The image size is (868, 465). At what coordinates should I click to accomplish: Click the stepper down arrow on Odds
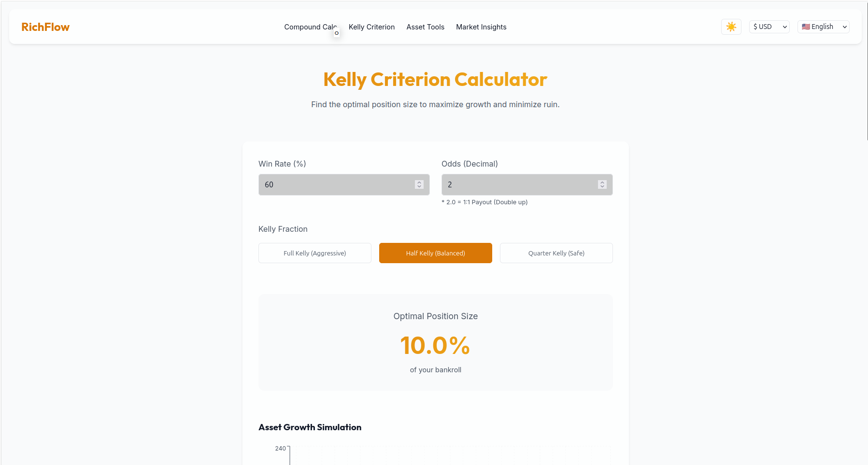[x=602, y=186]
